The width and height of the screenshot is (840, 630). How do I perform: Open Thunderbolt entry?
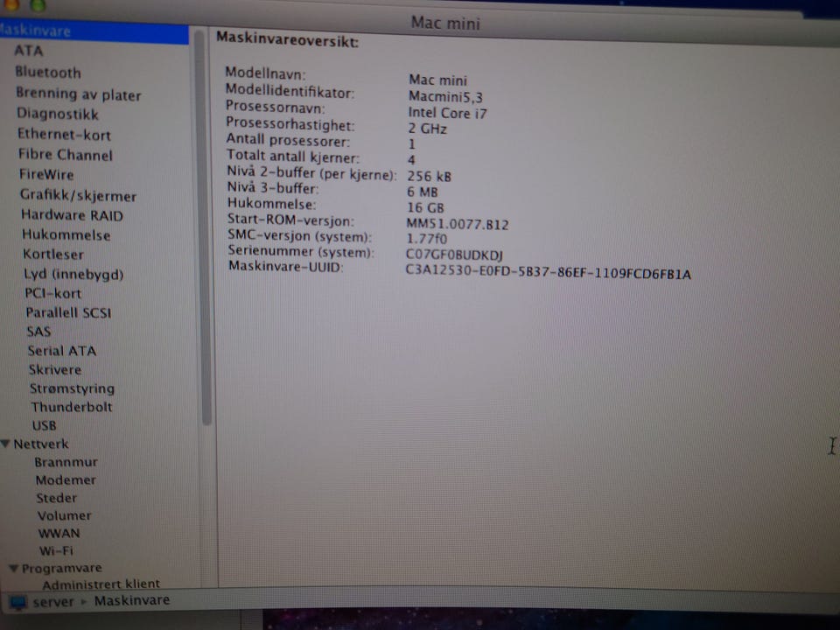(72, 407)
